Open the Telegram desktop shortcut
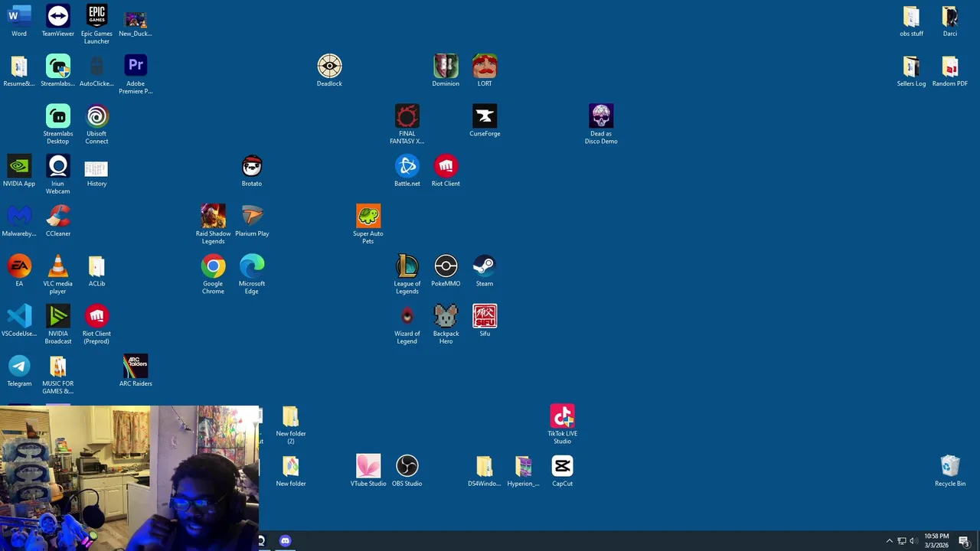980x551 pixels. click(x=19, y=367)
